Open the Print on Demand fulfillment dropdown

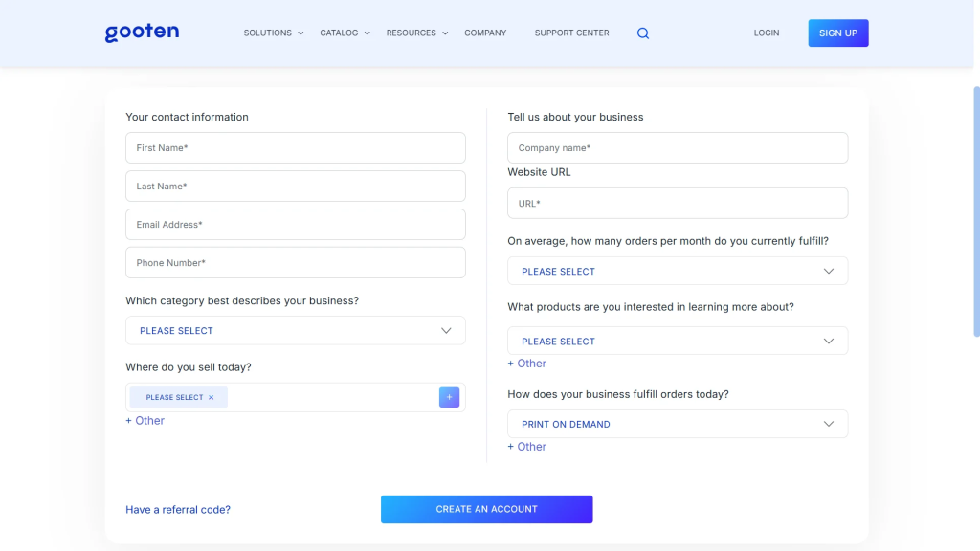(677, 425)
